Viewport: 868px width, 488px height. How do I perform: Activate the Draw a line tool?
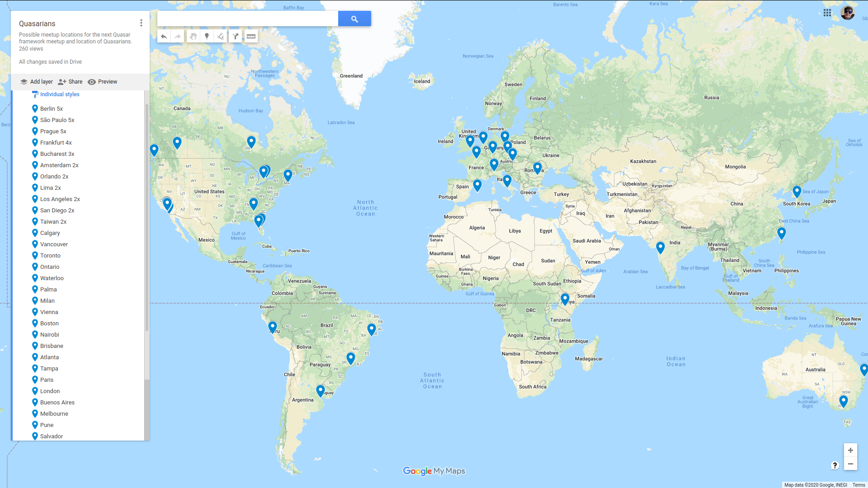point(220,36)
